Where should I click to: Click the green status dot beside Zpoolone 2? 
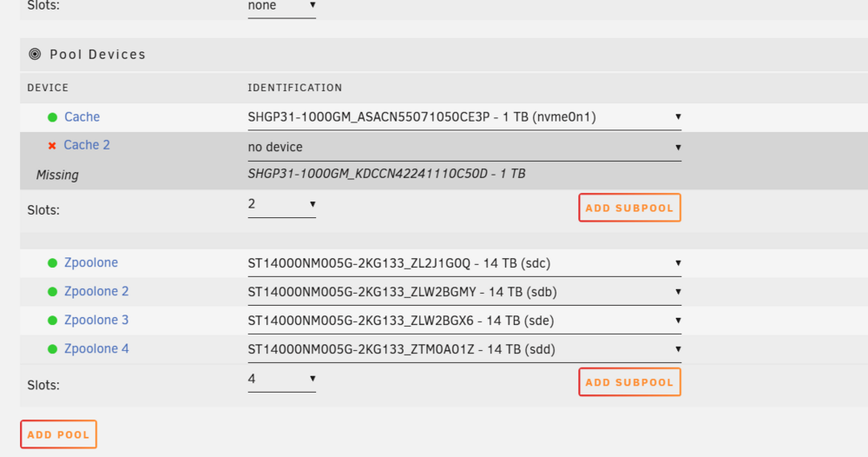53,292
